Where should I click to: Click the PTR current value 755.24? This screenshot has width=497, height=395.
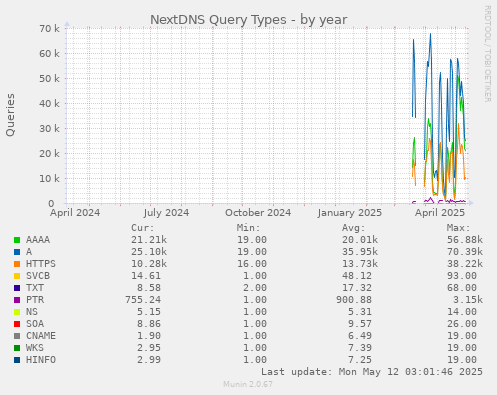point(143,300)
